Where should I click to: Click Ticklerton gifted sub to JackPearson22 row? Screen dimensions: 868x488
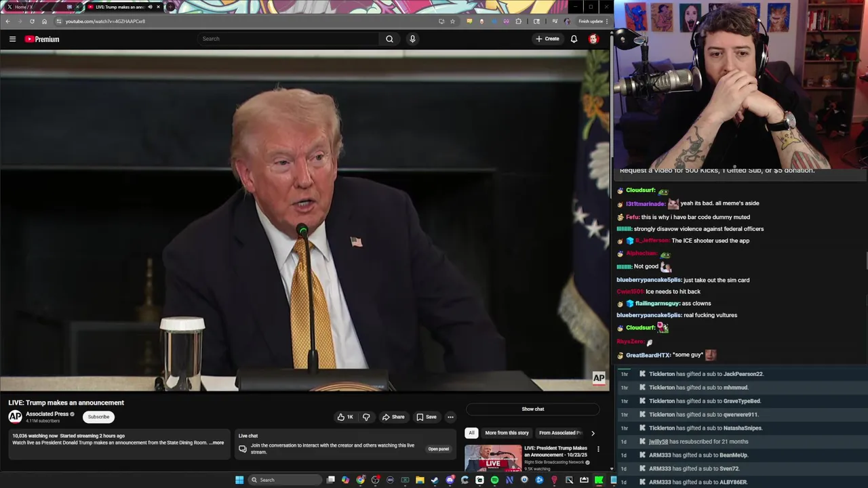[x=742, y=373]
